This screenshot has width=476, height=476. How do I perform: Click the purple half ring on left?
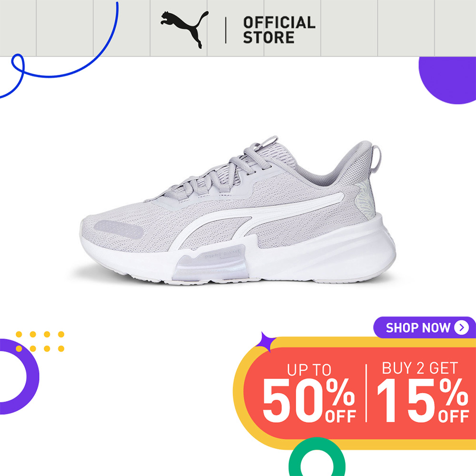click(x=19, y=377)
